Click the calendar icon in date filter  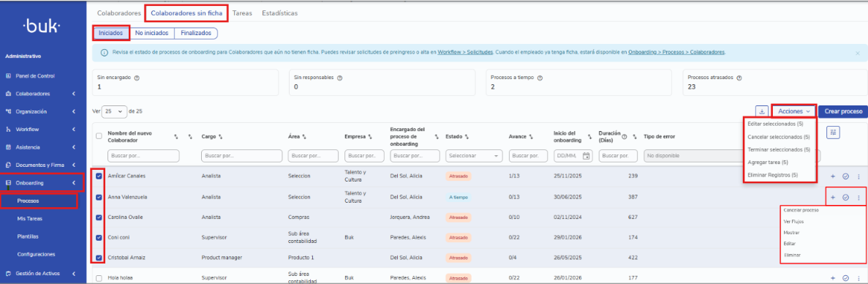coord(586,156)
